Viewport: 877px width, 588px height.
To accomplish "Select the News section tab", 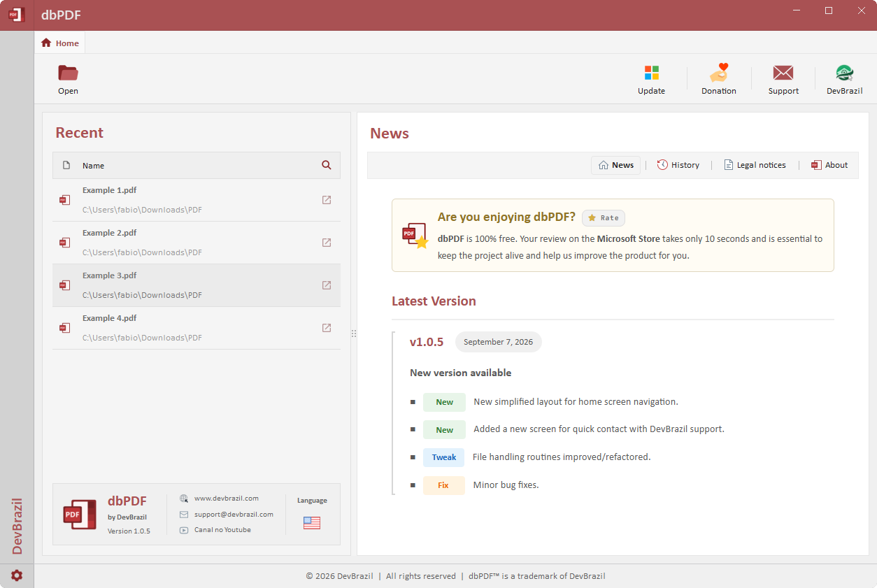I will pos(616,165).
